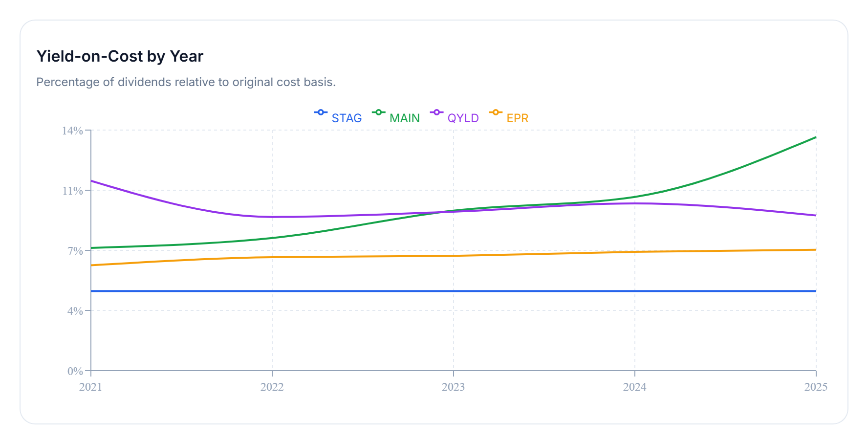The width and height of the screenshot is (868, 444).
Task: Click the 2024 x-axis label
Action: point(635,387)
